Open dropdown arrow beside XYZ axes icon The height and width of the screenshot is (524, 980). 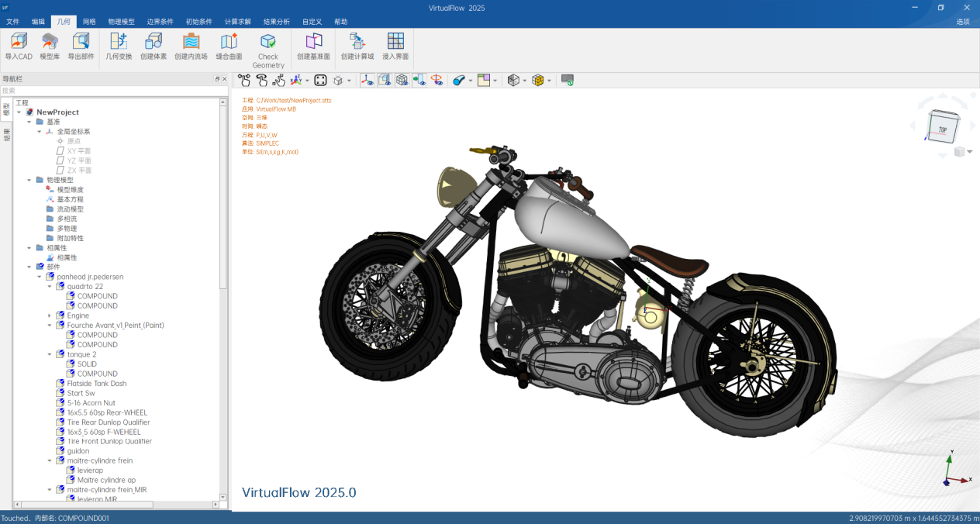coord(307,80)
